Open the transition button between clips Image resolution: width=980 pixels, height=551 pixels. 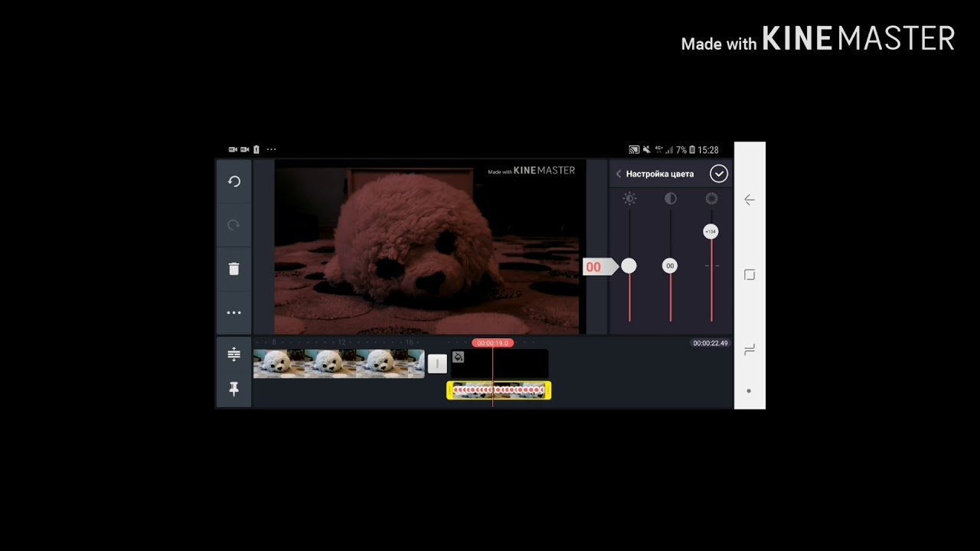tap(437, 364)
